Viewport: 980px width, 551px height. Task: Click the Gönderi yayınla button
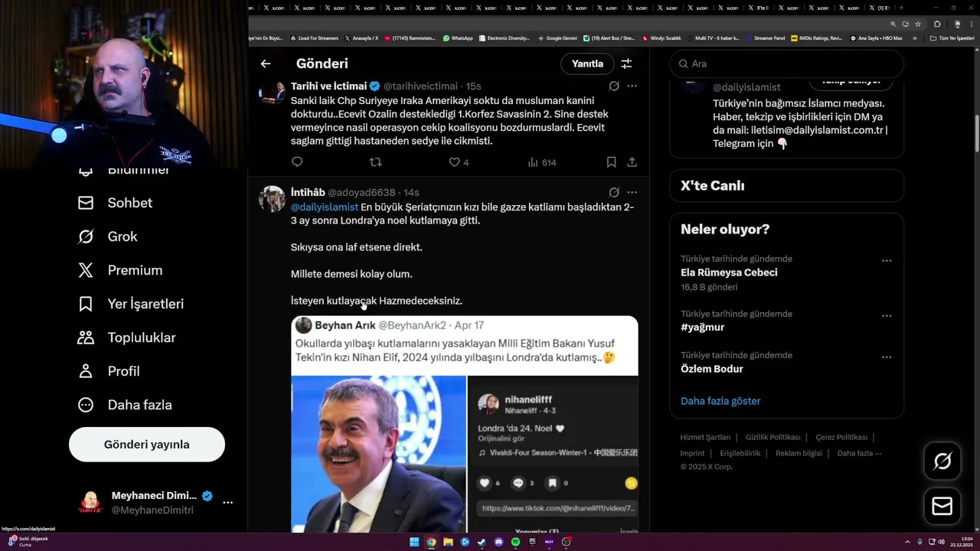pyautogui.click(x=147, y=445)
